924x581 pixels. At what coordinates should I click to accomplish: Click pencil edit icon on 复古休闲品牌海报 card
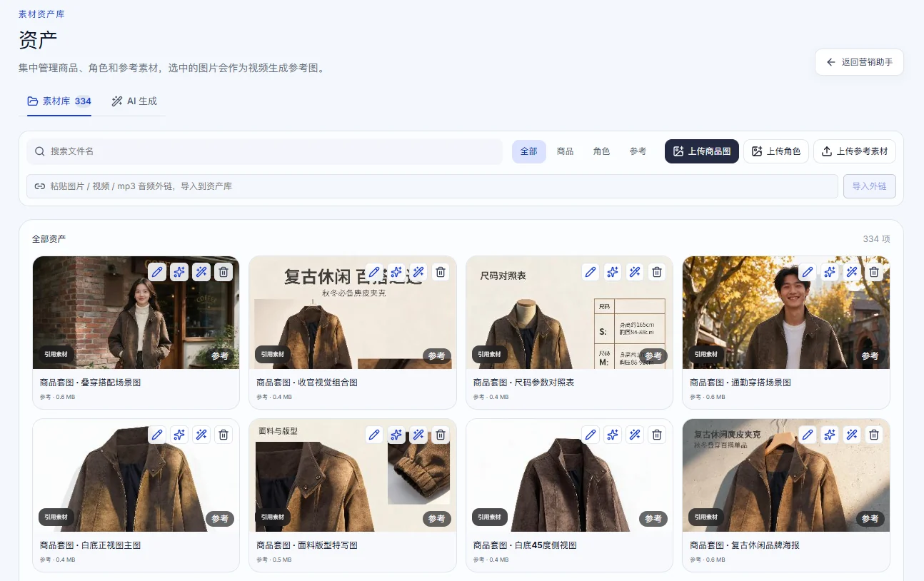click(808, 435)
